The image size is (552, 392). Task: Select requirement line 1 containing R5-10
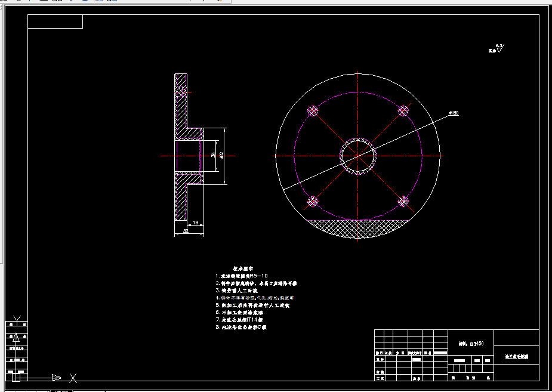pos(242,276)
